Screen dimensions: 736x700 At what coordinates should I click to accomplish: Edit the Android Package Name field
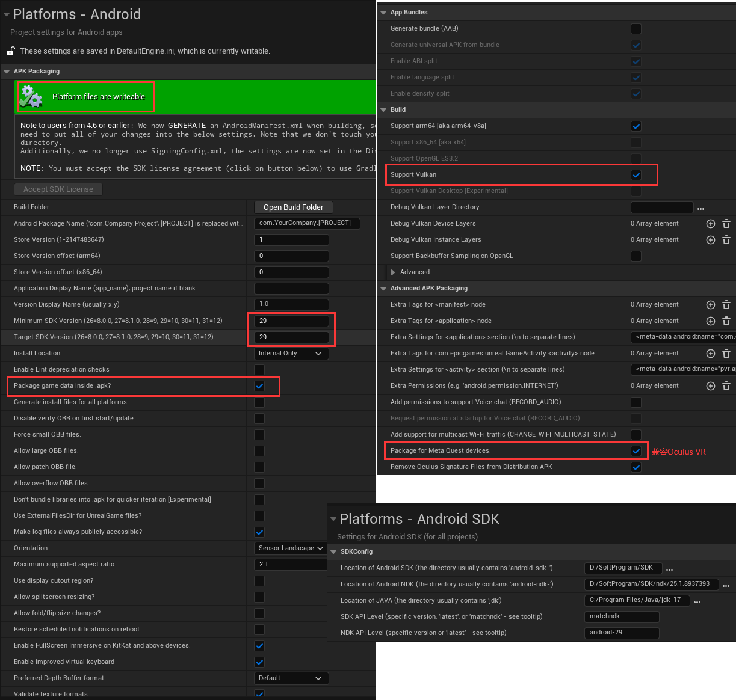point(307,224)
